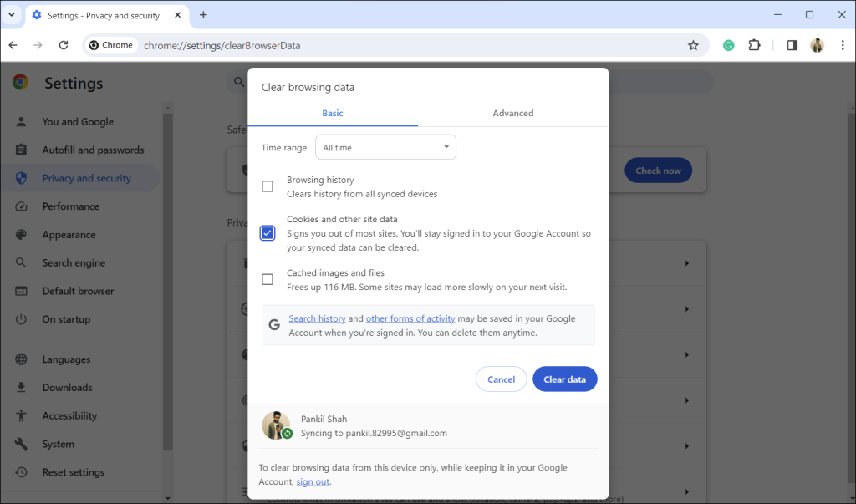The height and width of the screenshot is (504, 856).
Task: Uncheck Cookies and other site data
Action: [x=267, y=233]
